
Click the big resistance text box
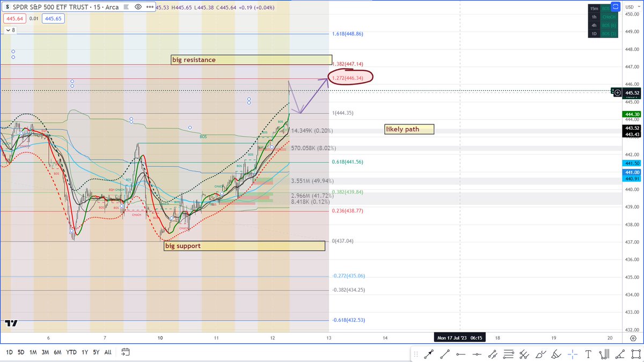251,60
